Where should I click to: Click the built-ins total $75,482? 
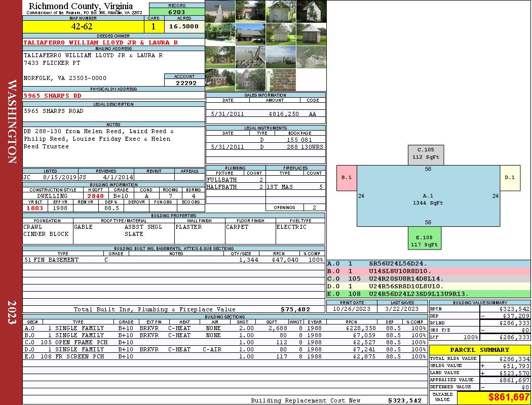click(295, 309)
